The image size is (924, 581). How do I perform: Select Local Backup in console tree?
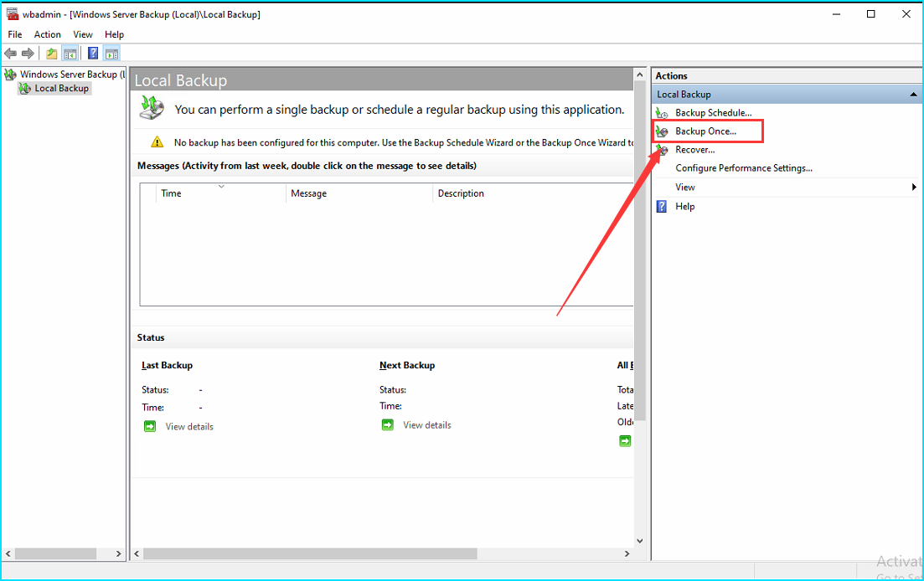[x=61, y=88]
